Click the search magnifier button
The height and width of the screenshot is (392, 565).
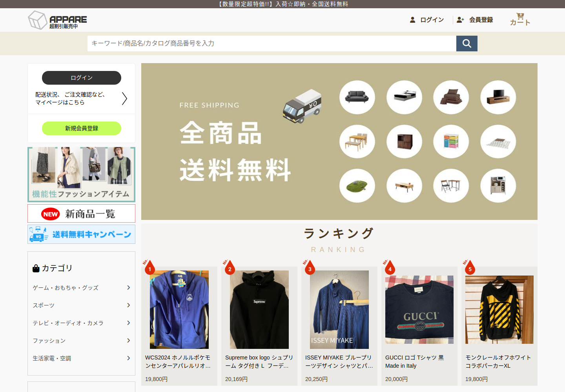(467, 44)
